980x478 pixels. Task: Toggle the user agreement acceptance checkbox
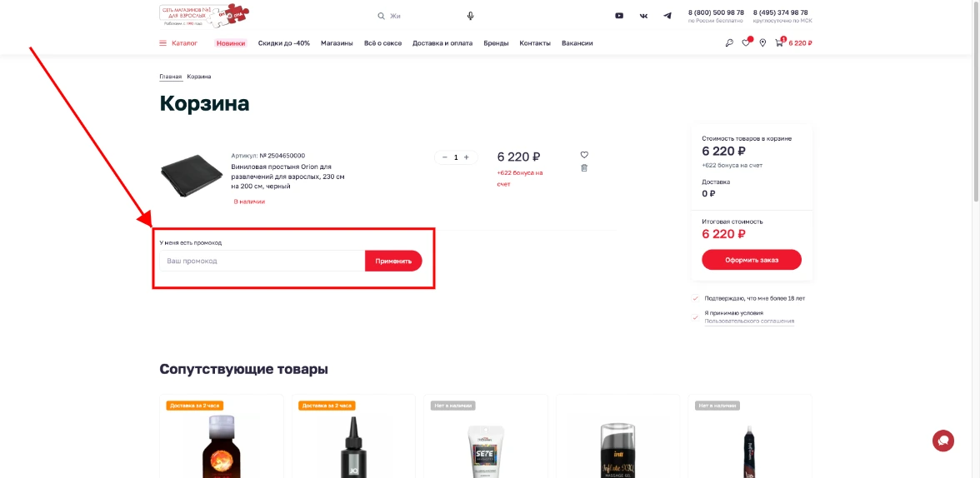tap(696, 316)
